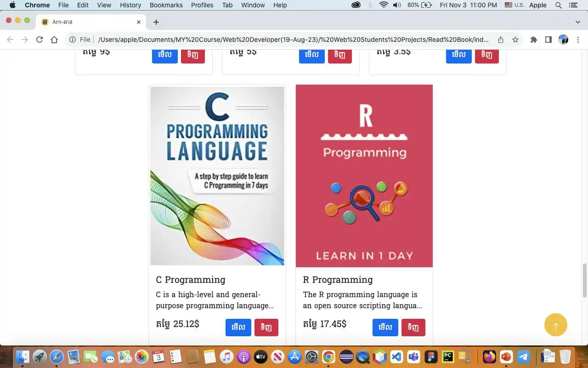Viewport: 588px width, 368px height.
Task: Click the Wi-Fi icon in the menu bar
Action: (384, 5)
